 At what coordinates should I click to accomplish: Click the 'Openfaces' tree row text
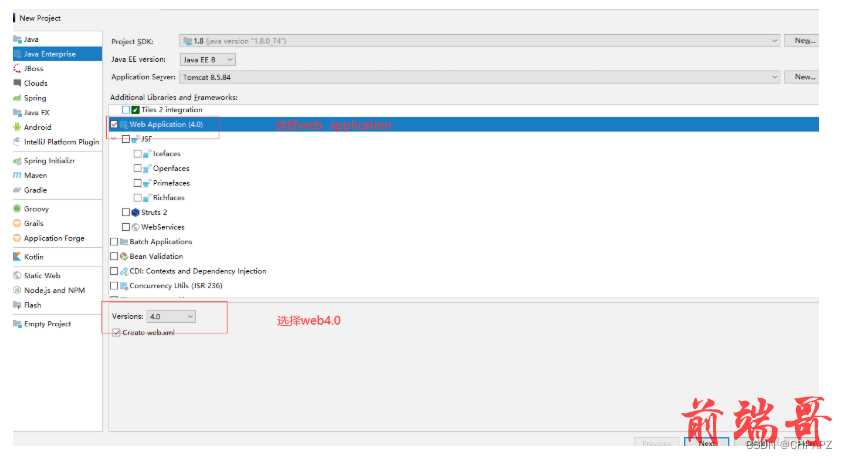tap(171, 168)
